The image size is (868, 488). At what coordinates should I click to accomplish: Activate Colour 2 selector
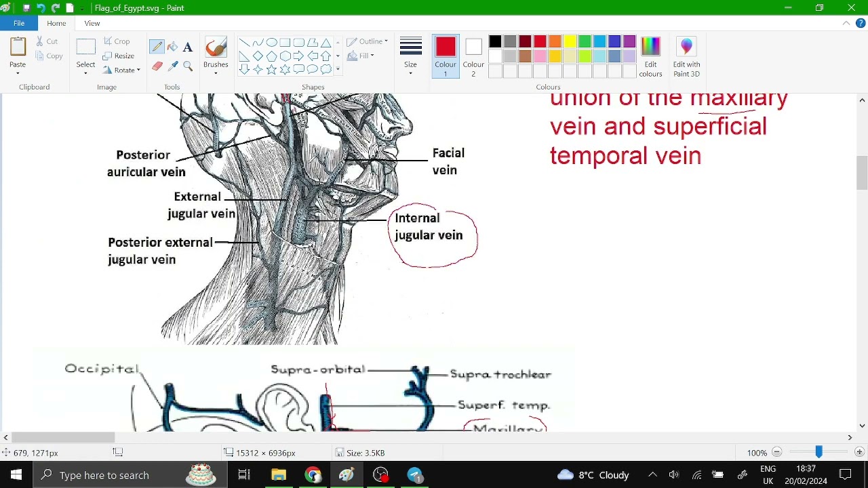pyautogui.click(x=473, y=57)
